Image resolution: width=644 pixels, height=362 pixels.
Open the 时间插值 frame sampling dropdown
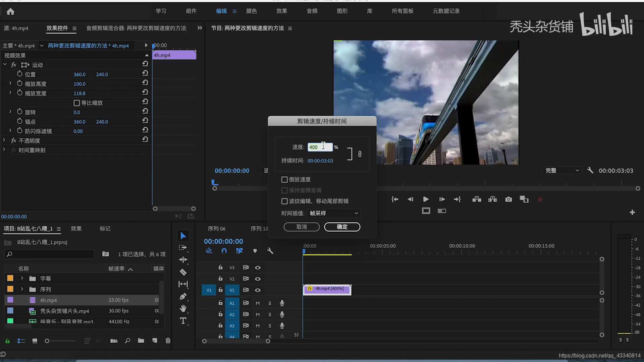(x=334, y=213)
